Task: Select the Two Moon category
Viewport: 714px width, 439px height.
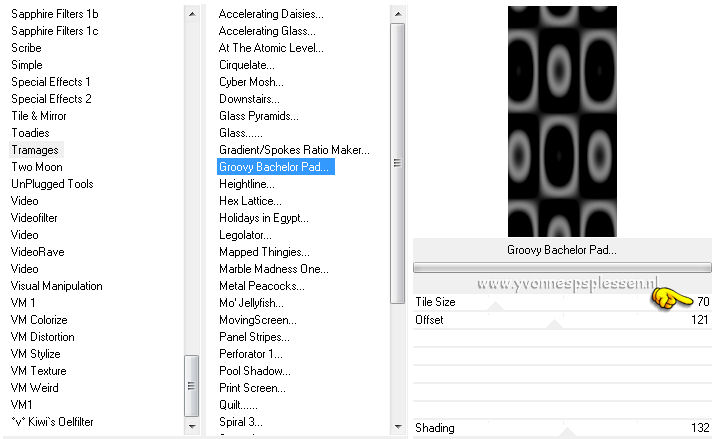Action: 37,167
